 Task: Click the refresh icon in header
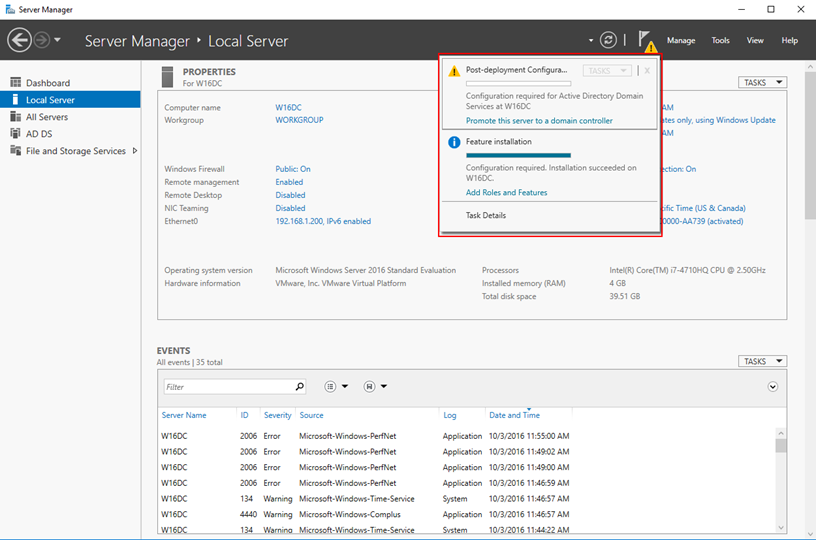click(608, 40)
